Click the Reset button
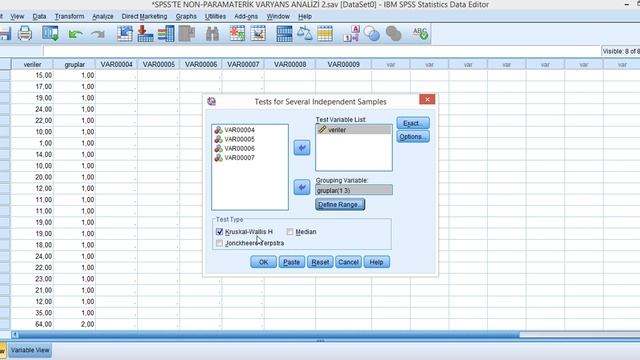This screenshot has width=640, height=360. 320,262
